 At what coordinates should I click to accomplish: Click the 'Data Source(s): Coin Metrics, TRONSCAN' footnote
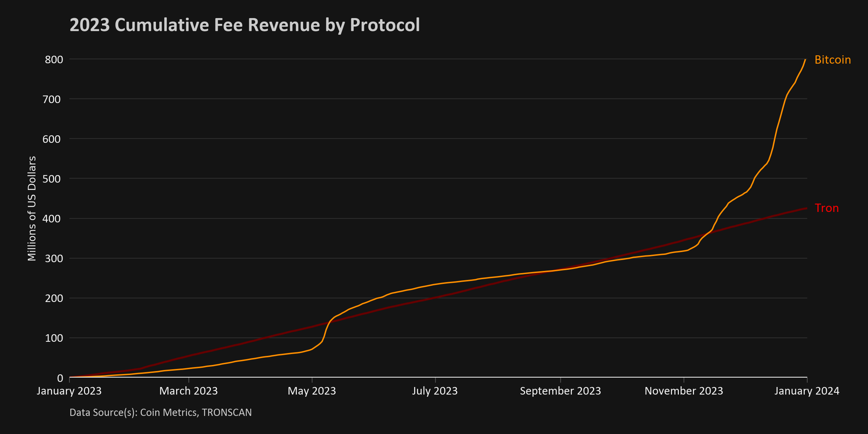tap(161, 413)
